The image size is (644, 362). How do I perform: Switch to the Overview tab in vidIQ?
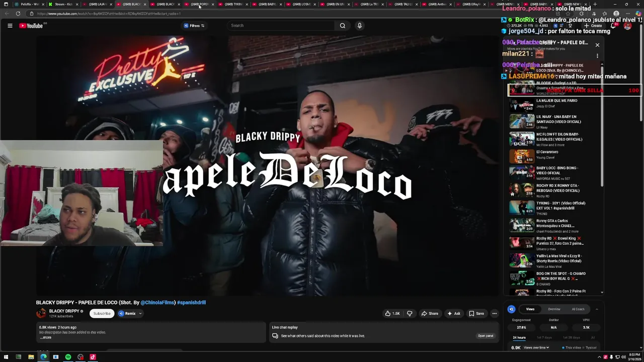pyautogui.click(x=554, y=309)
